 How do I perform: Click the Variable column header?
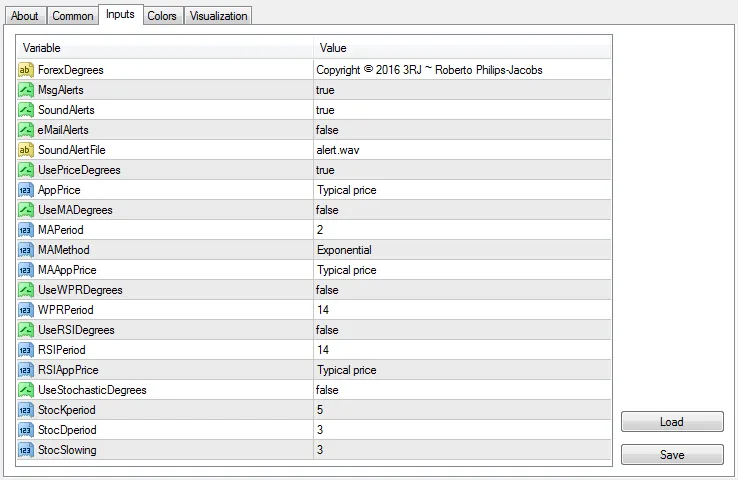click(x=165, y=48)
